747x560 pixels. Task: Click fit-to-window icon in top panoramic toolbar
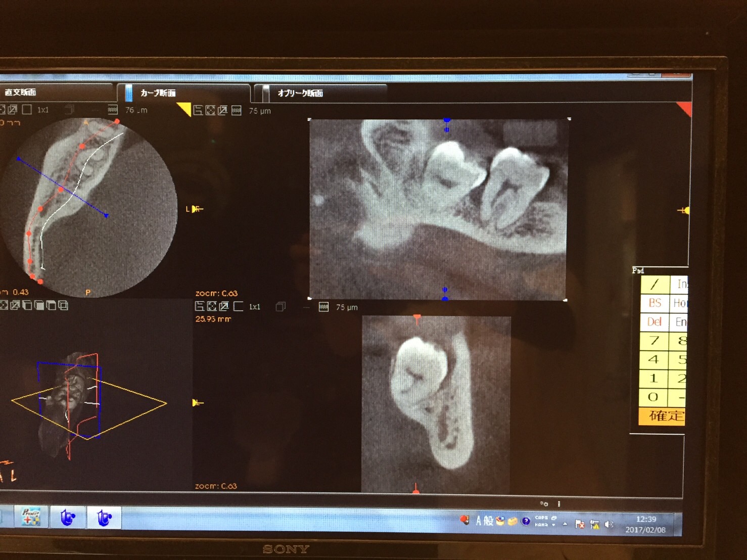point(210,110)
